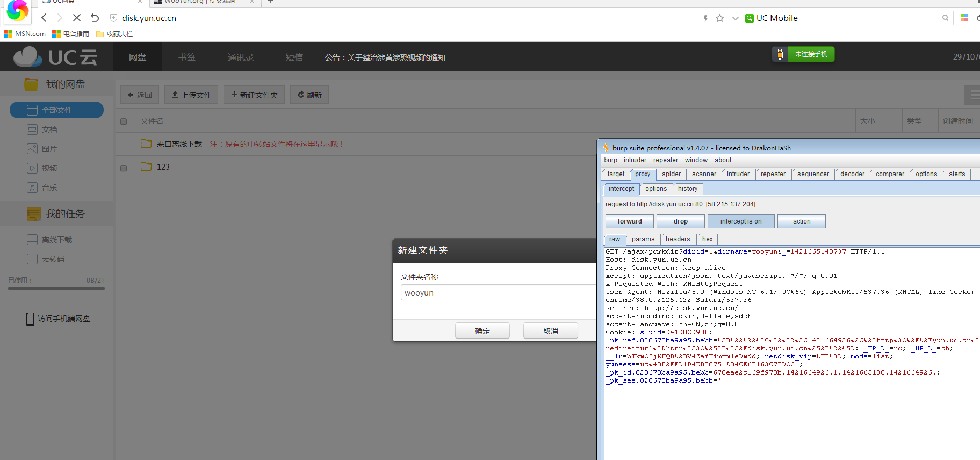Image resolution: width=980 pixels, height=460 pixels.
Task: Click 访问手机端网盘 link
Action: point(58,319)
